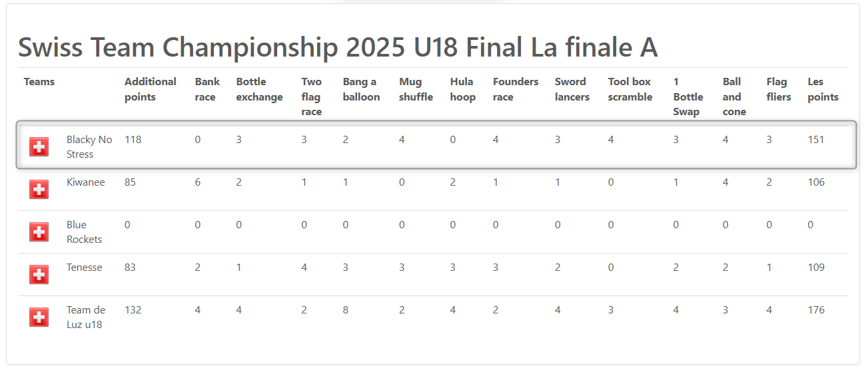Click the Sword lancers column header
Viewport: 868px width, 370px height.
(x=572, y=89)
